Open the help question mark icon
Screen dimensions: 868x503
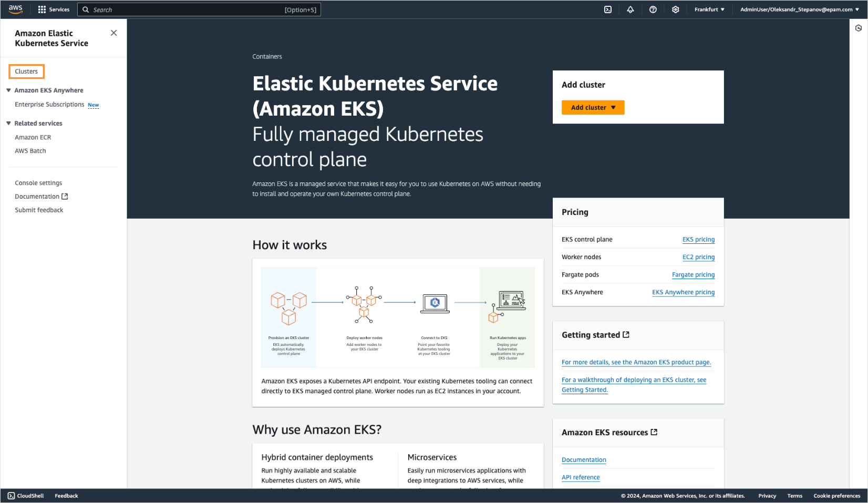click(653, 9)
